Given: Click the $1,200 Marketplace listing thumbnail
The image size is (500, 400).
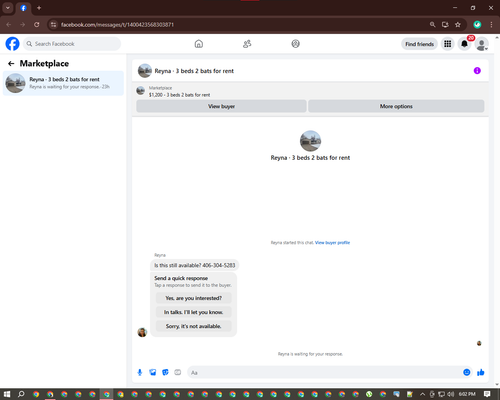Looking at the screenshot, I should coord(141,91).
